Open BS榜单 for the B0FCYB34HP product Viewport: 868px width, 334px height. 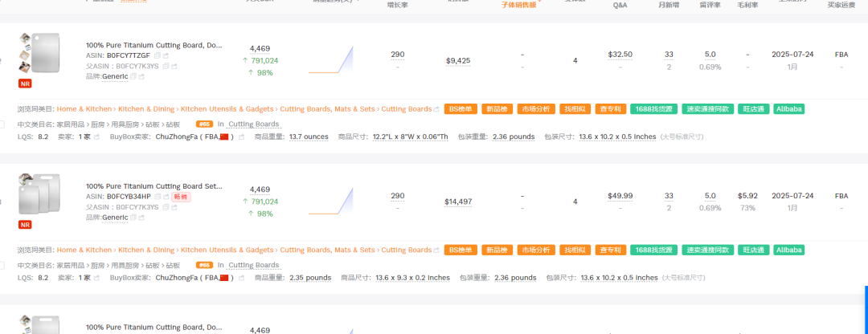[x=461, y=250]
